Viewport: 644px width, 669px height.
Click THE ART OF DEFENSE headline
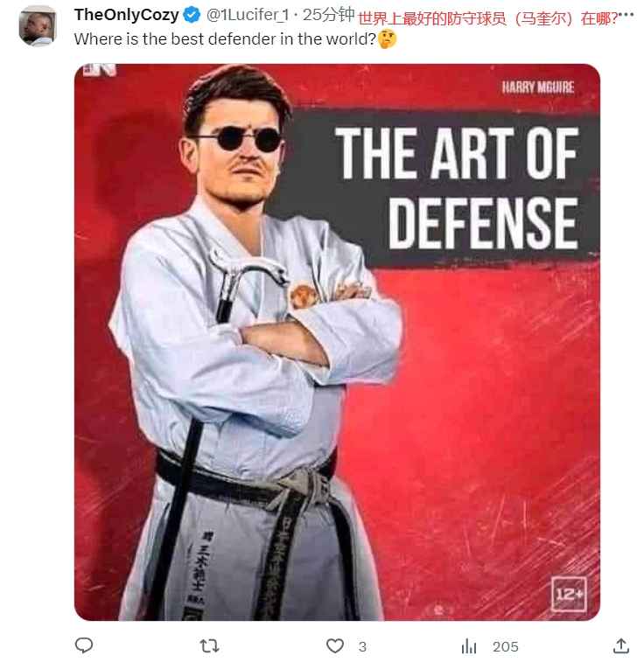click(x=456, y=187)
